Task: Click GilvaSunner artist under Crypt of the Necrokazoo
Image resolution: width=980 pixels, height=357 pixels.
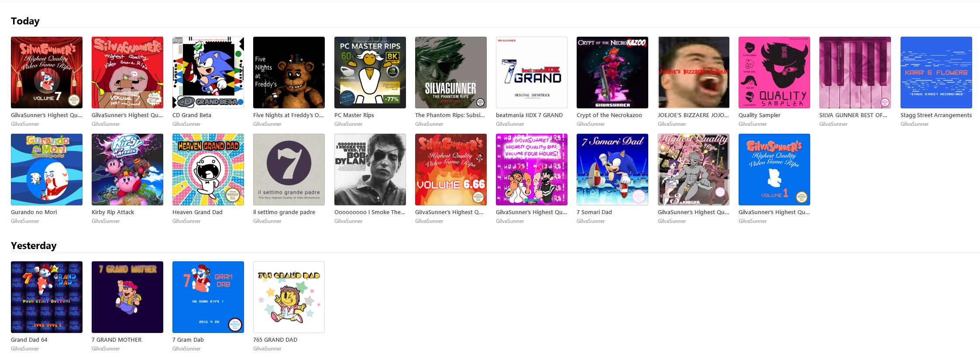Action: (x=591, y=124)
